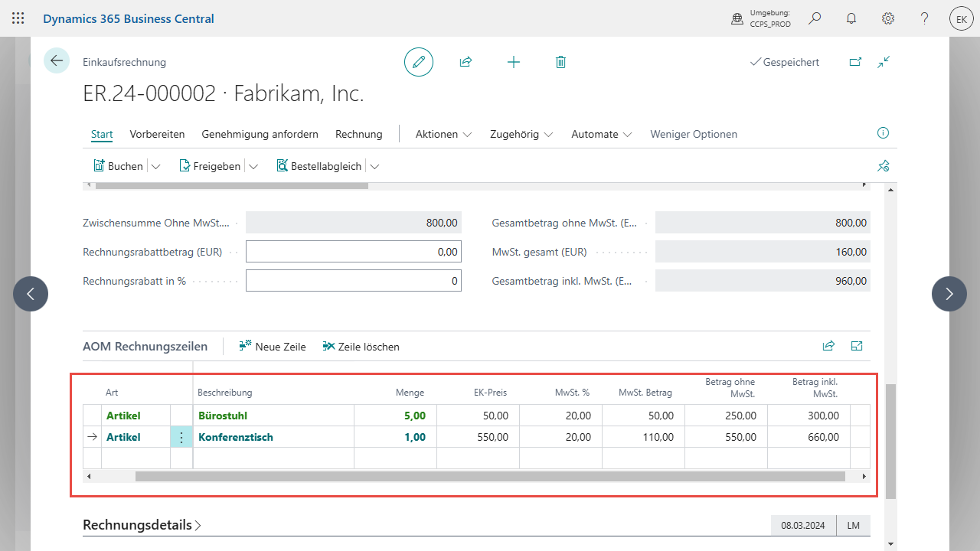
Task: Open the Automate dropdown menu
Action: tap(602, 134)
